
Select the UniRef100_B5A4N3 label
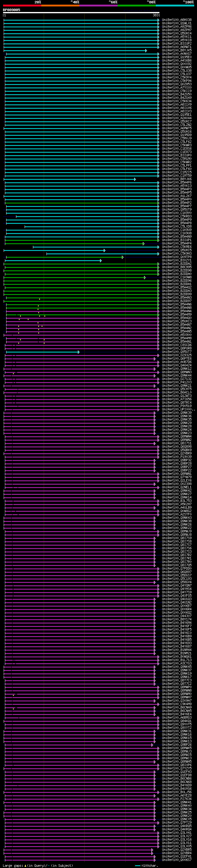(177, 297)
